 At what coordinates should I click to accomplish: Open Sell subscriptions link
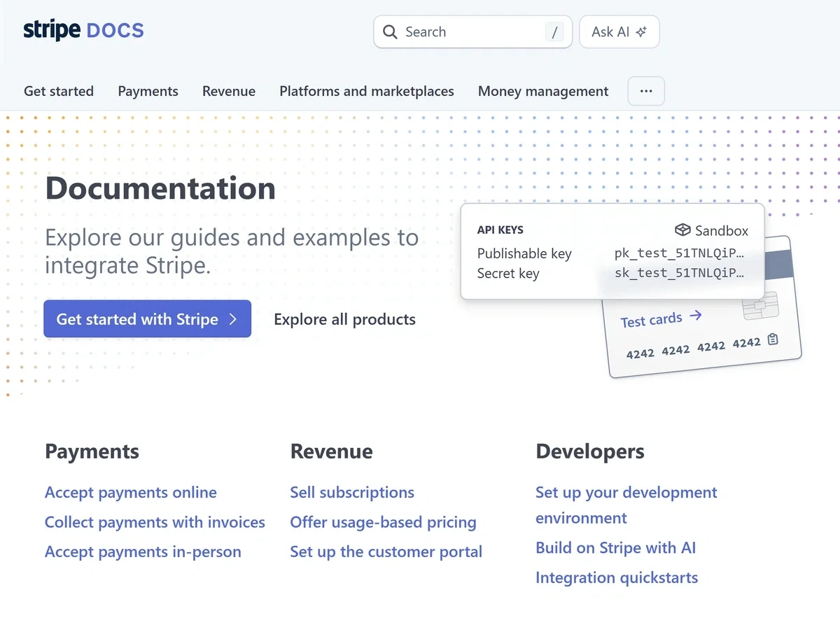point(352,492)
